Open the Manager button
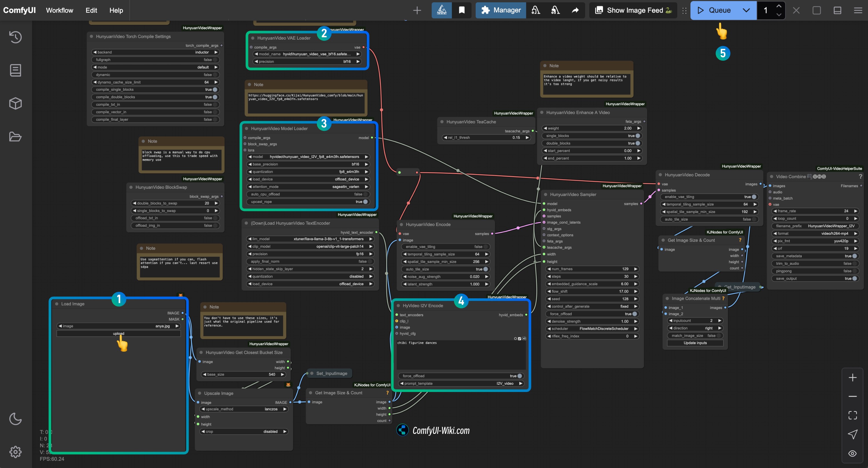The image size is (868, 468). 501,10
